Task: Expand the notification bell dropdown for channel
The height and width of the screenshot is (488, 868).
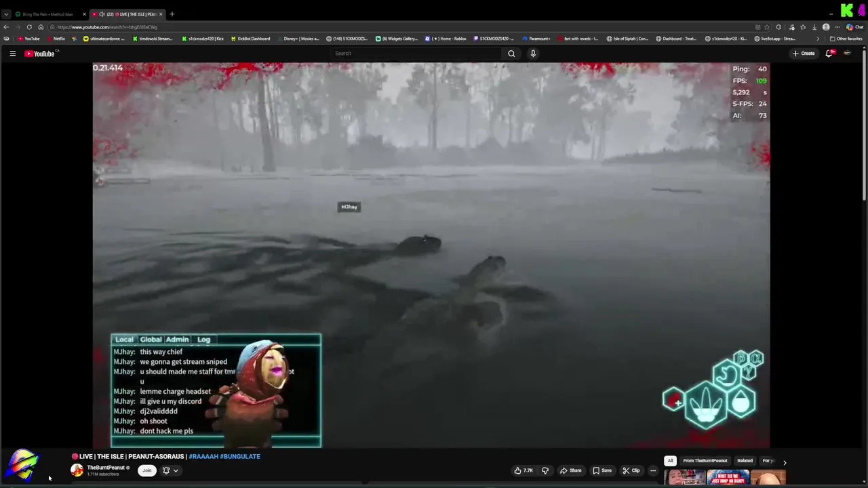Action: pyautogui.click(x=176, y=470)
